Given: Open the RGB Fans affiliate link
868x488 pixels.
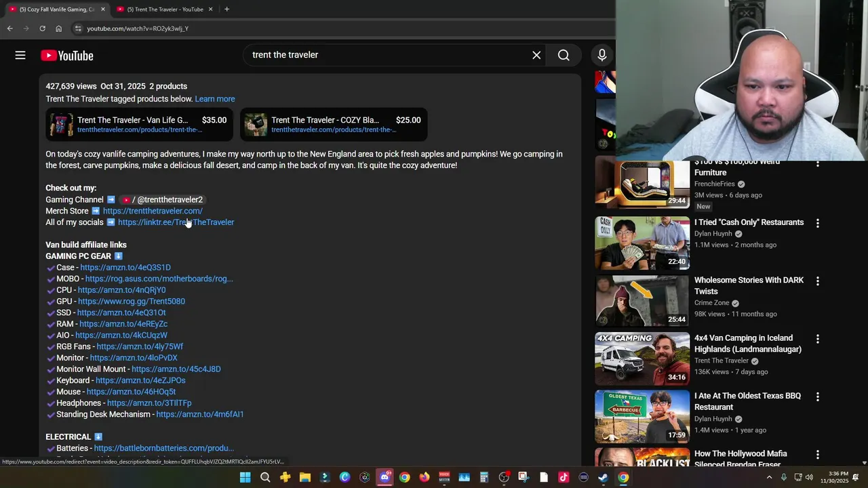Looking at the screenshot, I should [140, 346].
